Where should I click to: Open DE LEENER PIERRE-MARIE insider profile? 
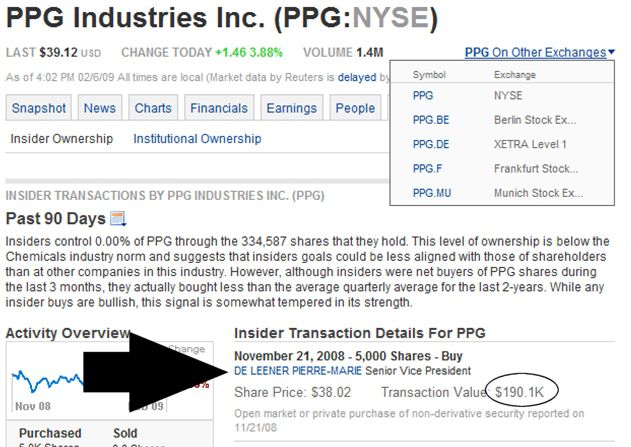tap(298, 371)
